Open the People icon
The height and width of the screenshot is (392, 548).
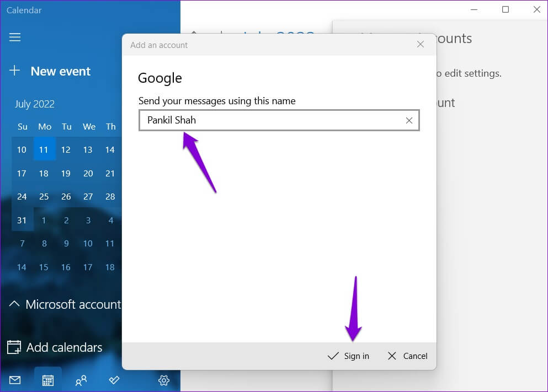coord(81,380)
